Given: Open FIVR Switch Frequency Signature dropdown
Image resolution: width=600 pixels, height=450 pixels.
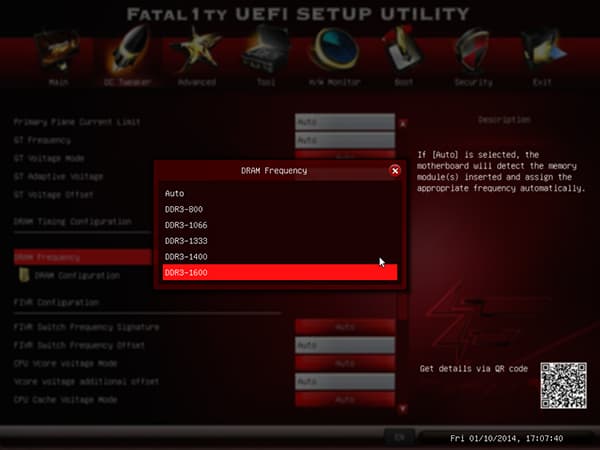Looking at the screenshot, I should 345,327.
